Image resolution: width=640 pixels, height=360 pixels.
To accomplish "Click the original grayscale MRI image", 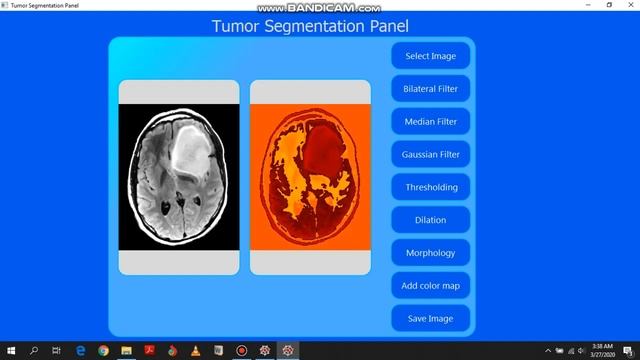I will (x=179, y=177).
